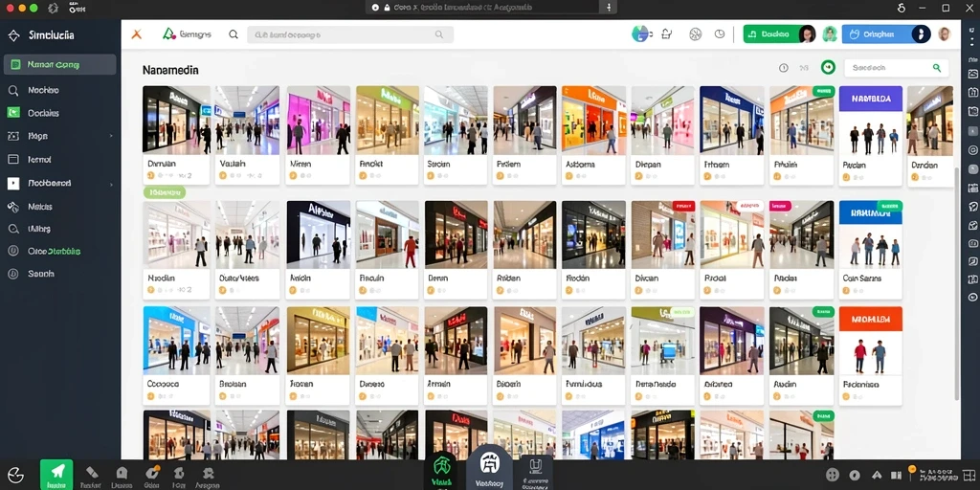The height and width of the screenshot is (490, 980).
Task: Select the magnifier icon in the left sidebar
Action: [13, 91]
